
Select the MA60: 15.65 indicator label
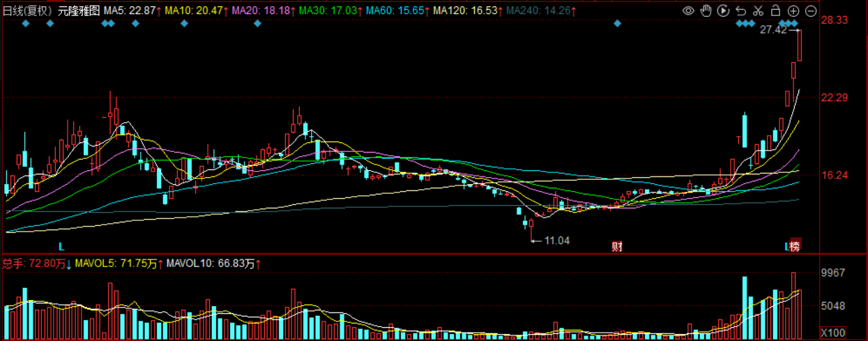point(397,11)
